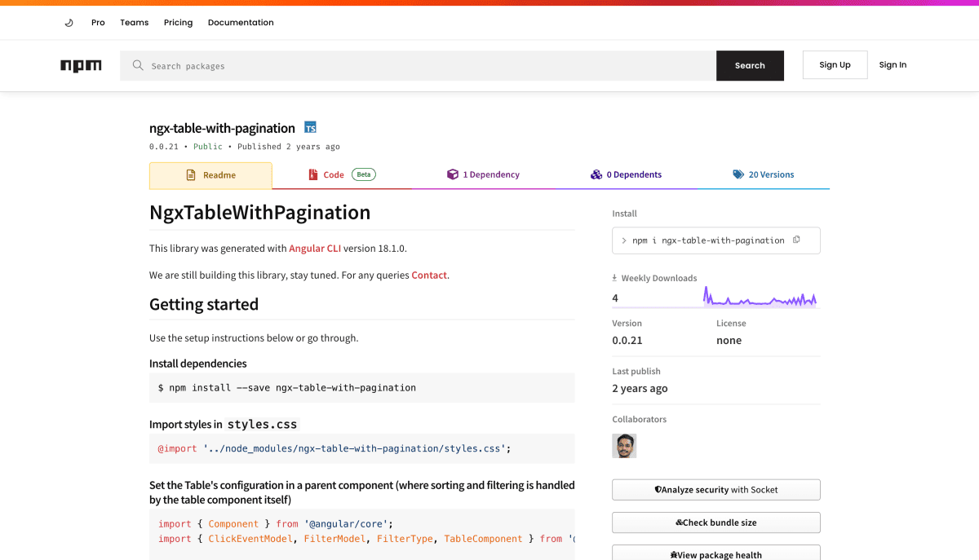This screenshot has height=560, width=979.
Task: Click the npm install --save code block
Action: 362,388
